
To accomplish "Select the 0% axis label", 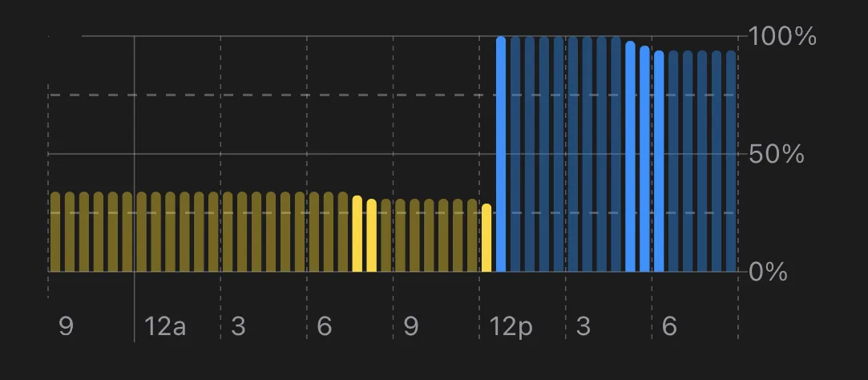I will (768, 273).
